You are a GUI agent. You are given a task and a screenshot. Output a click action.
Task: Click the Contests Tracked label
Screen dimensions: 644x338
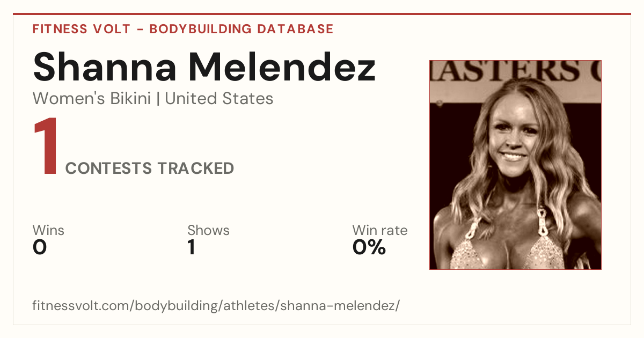[149, 168]
